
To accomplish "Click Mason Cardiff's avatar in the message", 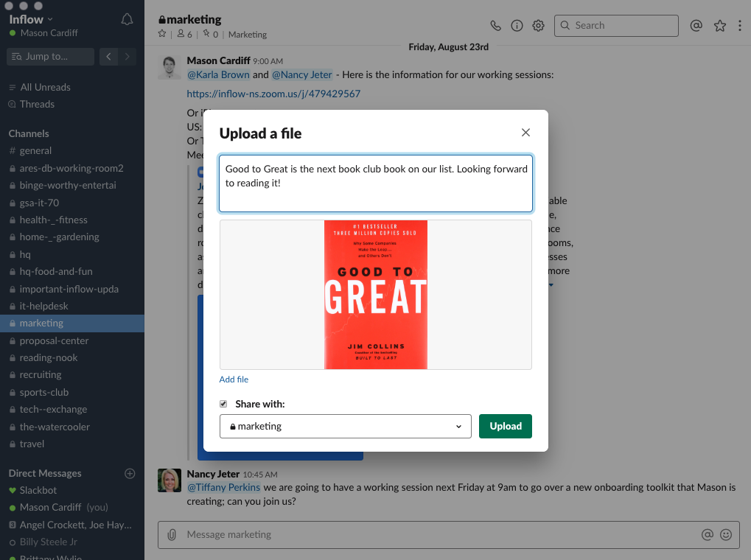I will point(170,67).
